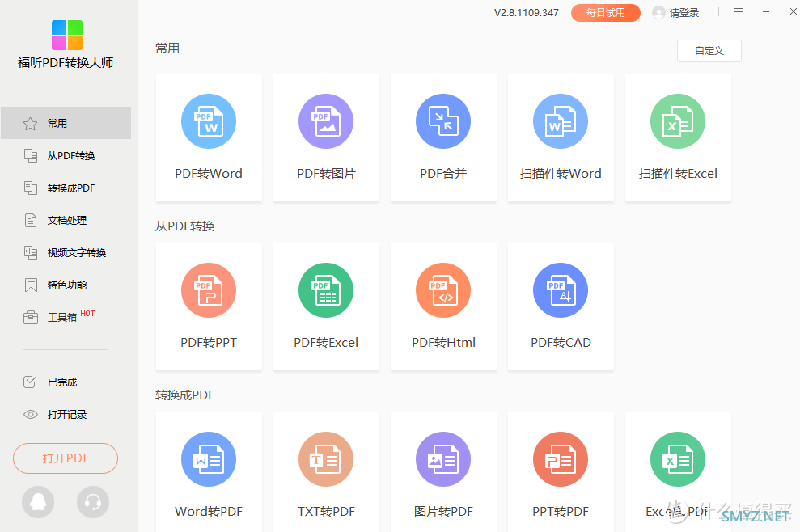800x532 pixels.
Task: Launch the PDF转Html icon
Action: [x=443, y=290]
